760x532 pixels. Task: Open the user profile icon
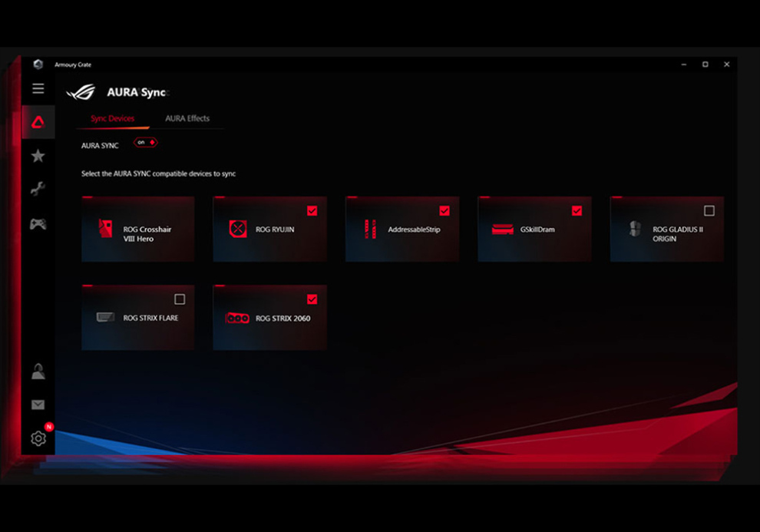(x=38, y=371)
